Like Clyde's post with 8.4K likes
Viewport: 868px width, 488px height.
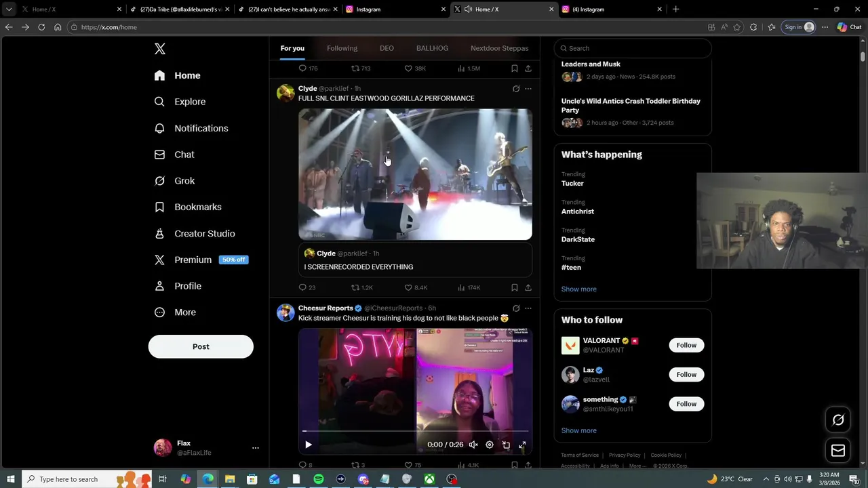point(415,287)
